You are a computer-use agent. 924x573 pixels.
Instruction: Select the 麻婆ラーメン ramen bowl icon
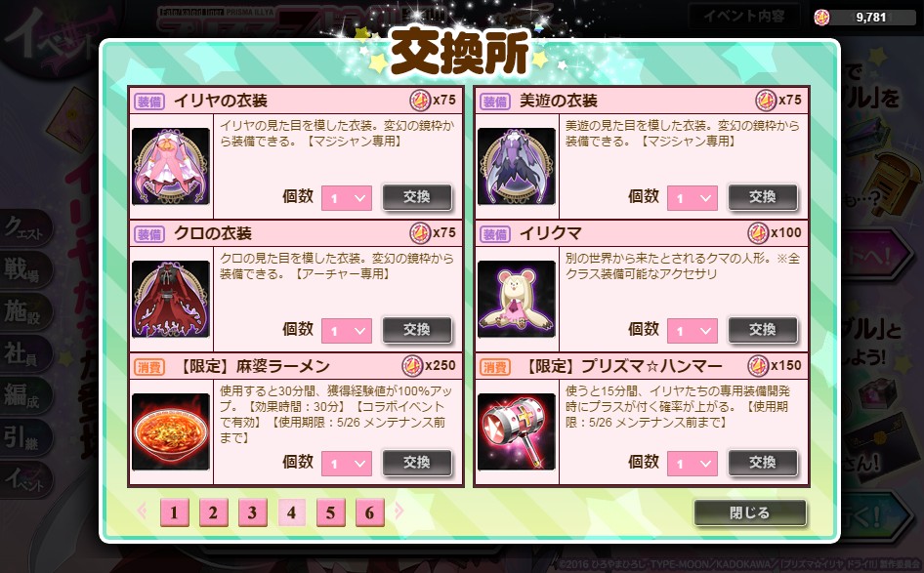tap(171, 431)
